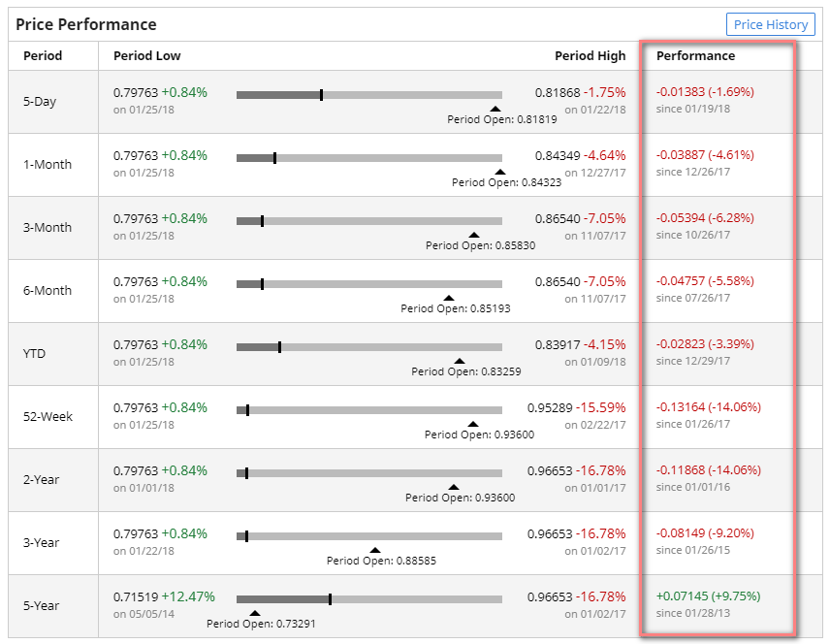Select the 1-Month period label
Viewport: 830px width, 644px height.
[x=48, y=165]
